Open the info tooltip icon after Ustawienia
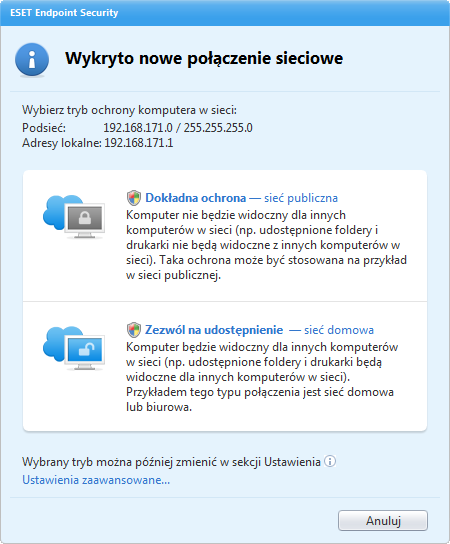Viewport: 450px width, 544px height. (x=330, y=461)
